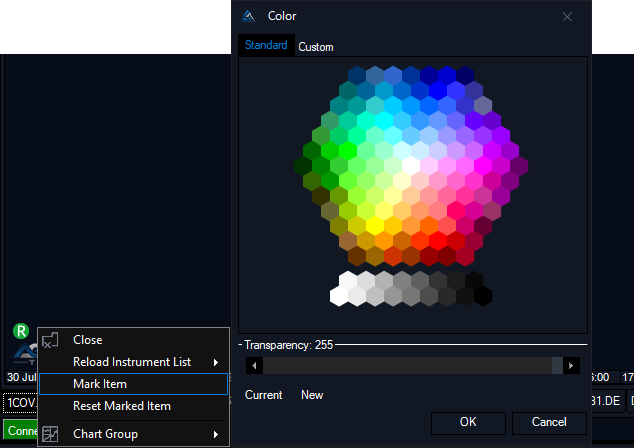The image size is (634, 448).
Task: Click transparency scrollbar left arrow
Action: point(254,366)
